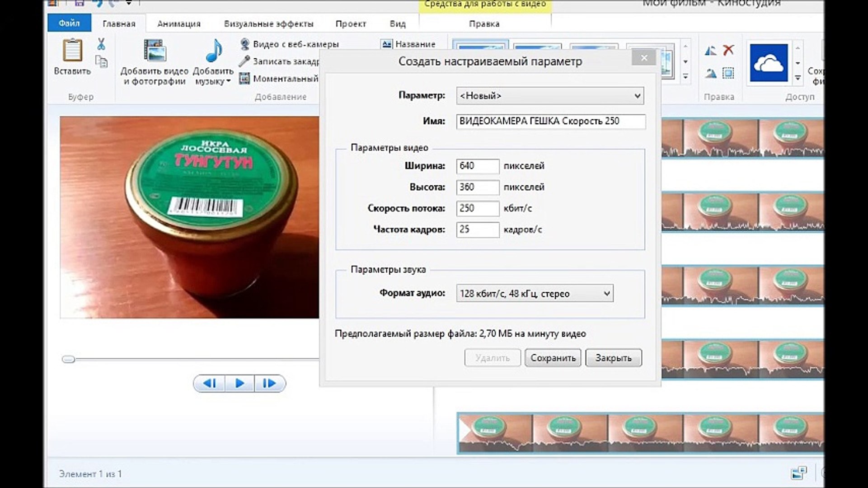Click the video preview image
This screenshot has width=868, height=488.
pos(189,217)
